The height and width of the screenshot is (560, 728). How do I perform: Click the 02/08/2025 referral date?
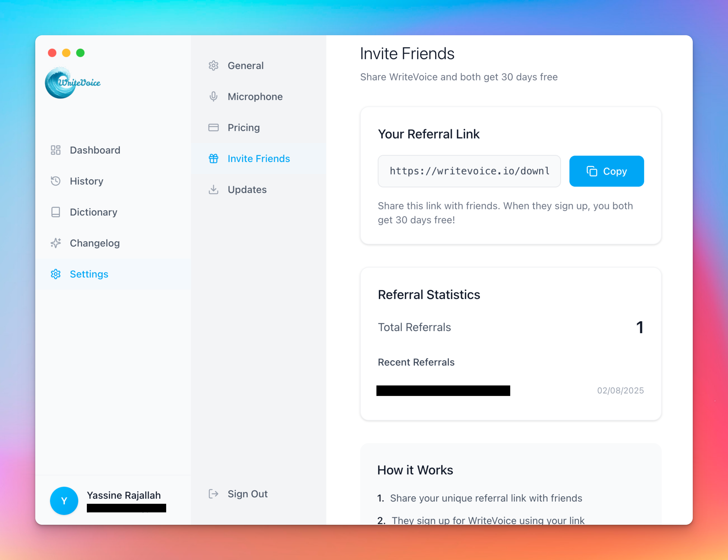tap(620, 390)
